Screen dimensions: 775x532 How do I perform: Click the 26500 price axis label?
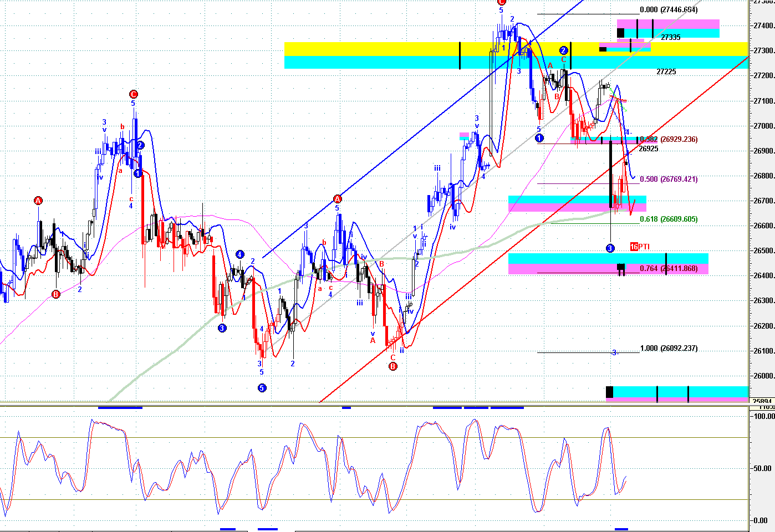click(763, 250)
